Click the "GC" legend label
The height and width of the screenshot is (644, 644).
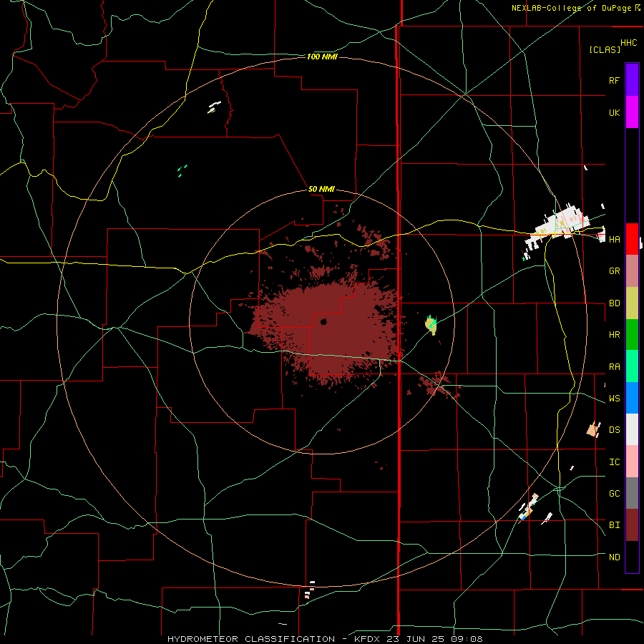tap(614, 494)
